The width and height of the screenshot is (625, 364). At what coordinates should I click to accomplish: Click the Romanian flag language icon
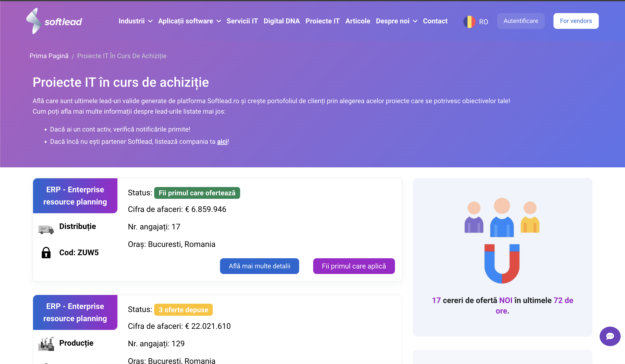tap(469, 22)
